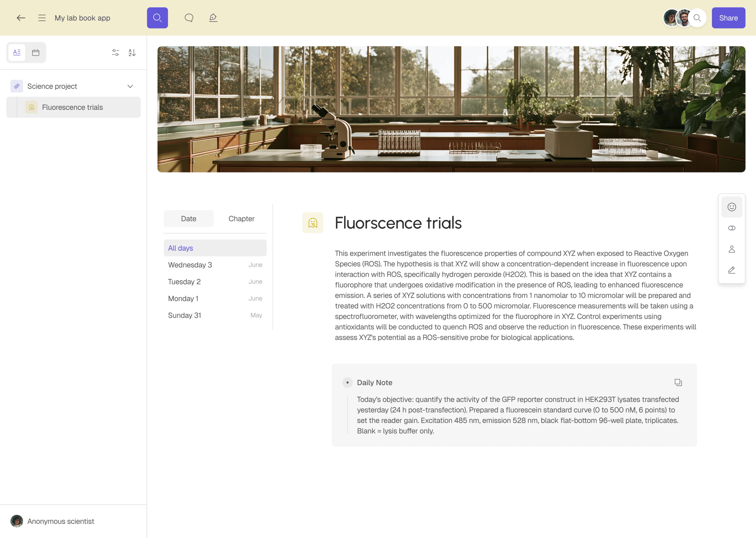Select Monday 1 June entry
The height and width of the screenshot is (538, 756).
[x=215, y=298]
